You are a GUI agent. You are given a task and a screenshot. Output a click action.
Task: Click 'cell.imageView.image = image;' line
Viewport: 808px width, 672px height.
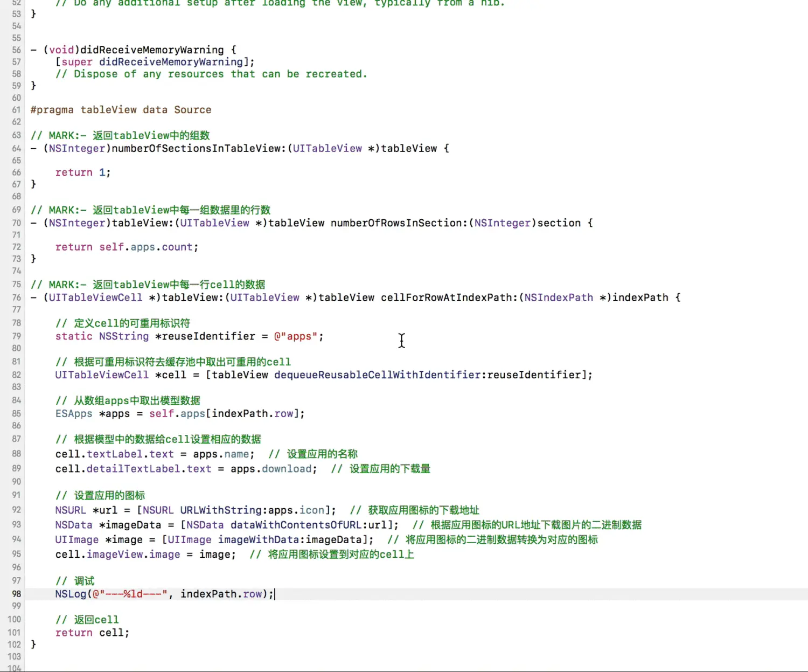point(145,555)
